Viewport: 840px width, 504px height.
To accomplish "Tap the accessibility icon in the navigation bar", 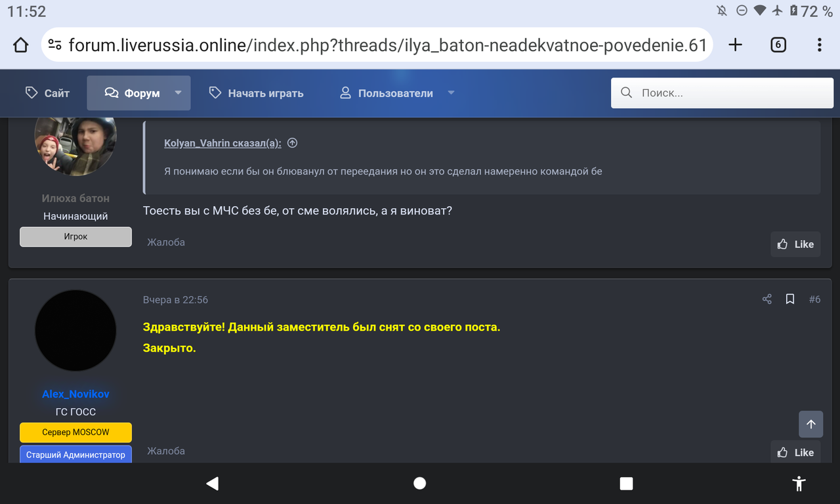I will point(799,484).
